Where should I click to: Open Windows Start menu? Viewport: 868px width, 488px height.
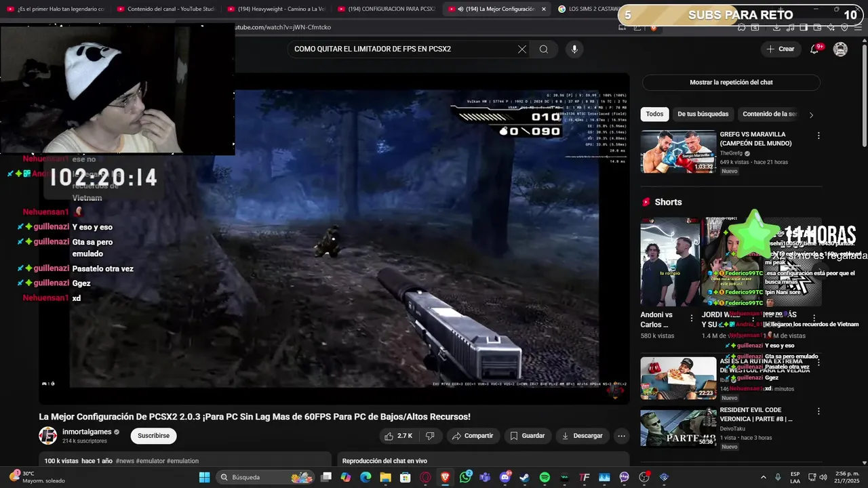pyautogui.click(x=204, y=477)
